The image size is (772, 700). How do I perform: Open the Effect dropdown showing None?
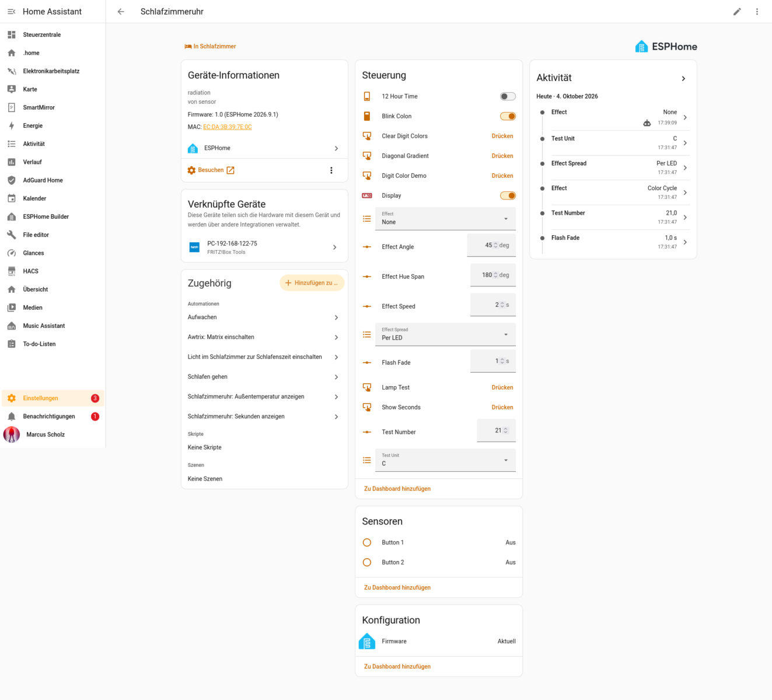[x=445, y=219]
